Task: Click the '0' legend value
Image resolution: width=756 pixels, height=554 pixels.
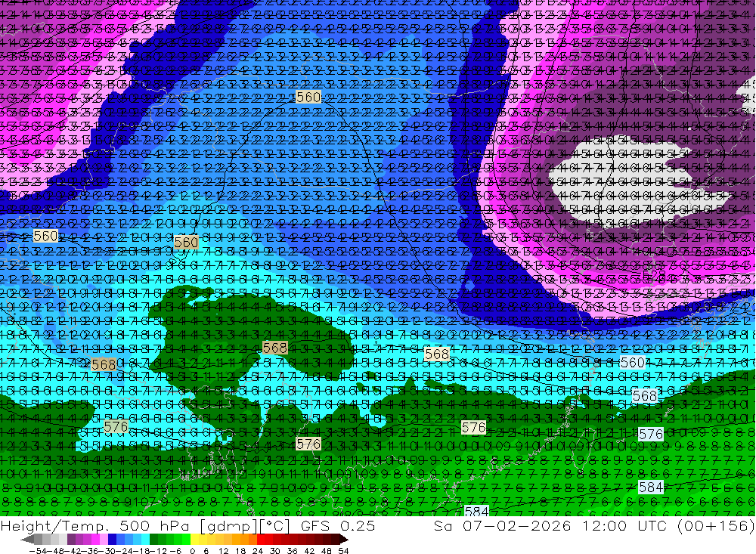Action: point(192,551)
